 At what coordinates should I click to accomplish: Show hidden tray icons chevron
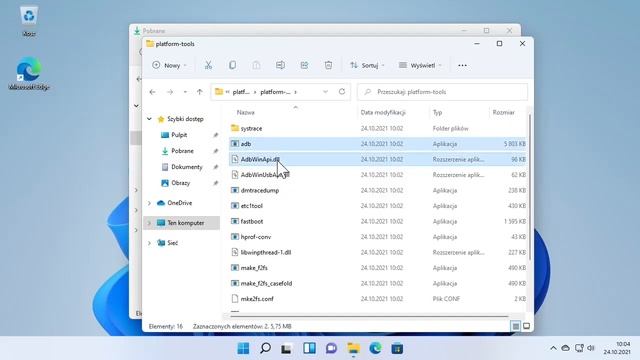553,348
